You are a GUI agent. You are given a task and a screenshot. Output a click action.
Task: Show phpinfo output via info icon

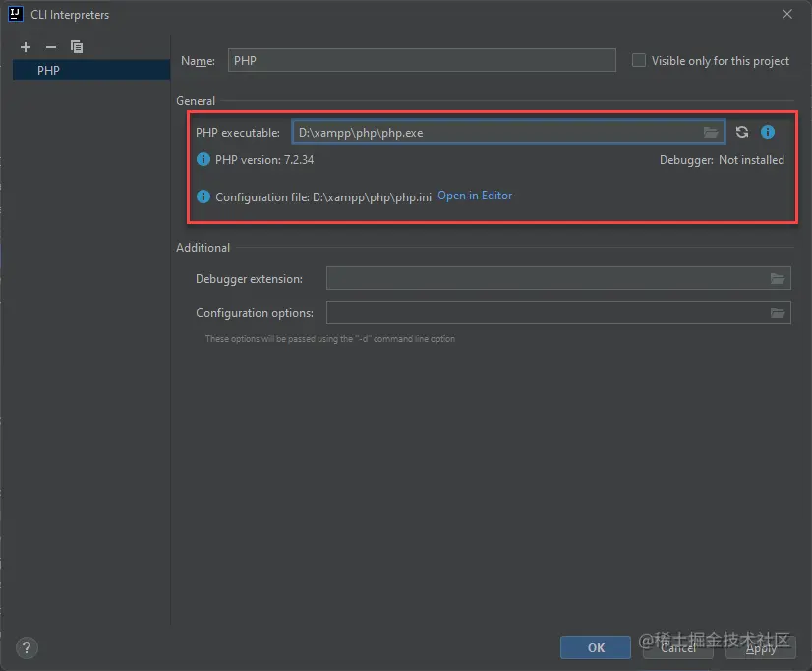[768, 132]
